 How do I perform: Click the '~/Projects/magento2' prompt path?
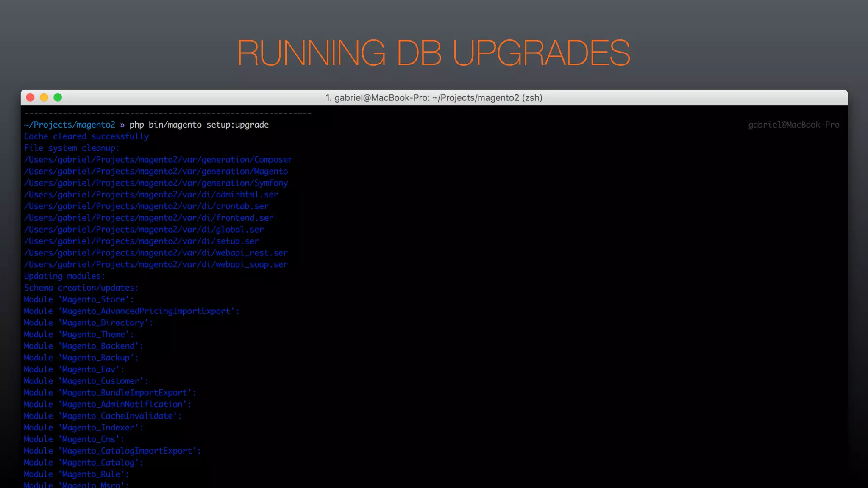click(x=70, y=125)
